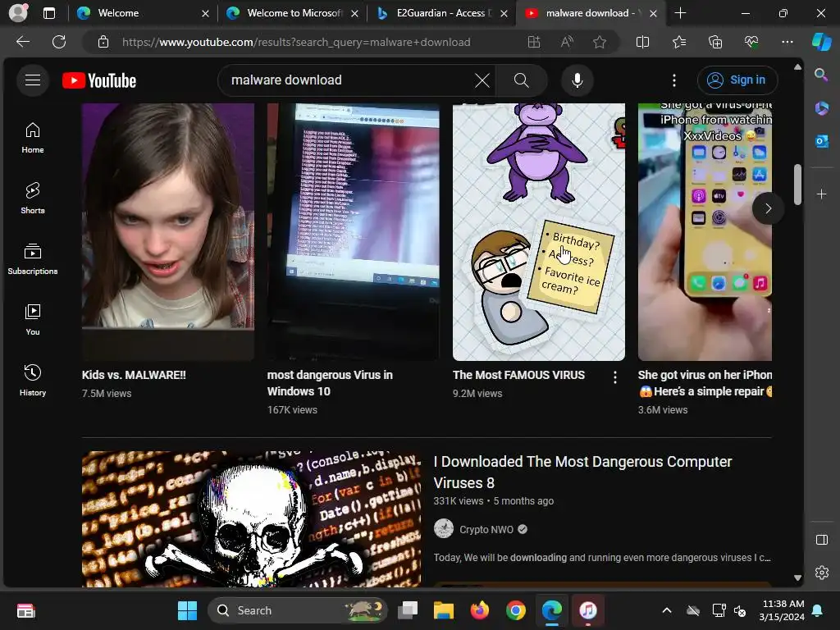Screen dimensions: 840x630
Task: Toggle the Edge sidebar panel button
Action: pos(821,540)
